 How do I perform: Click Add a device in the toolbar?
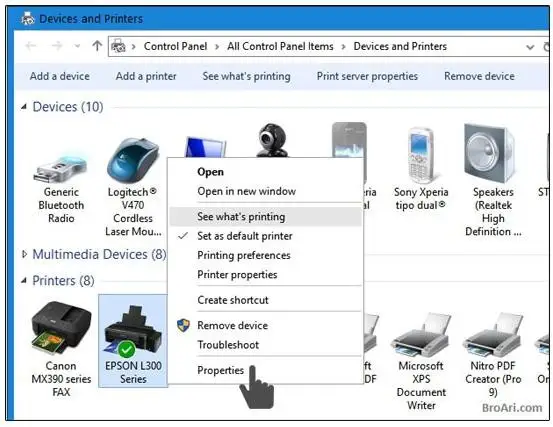pyautogui.click(x=60, y=76)
